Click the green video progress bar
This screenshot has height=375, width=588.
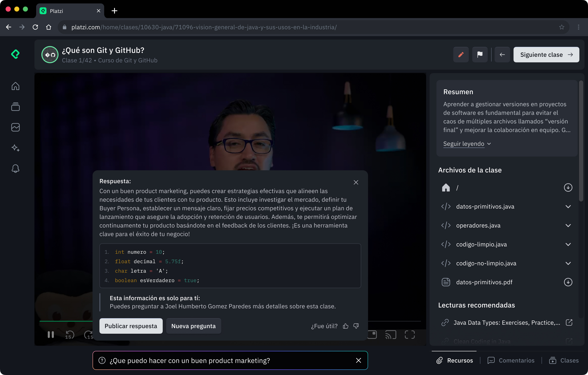66,321
